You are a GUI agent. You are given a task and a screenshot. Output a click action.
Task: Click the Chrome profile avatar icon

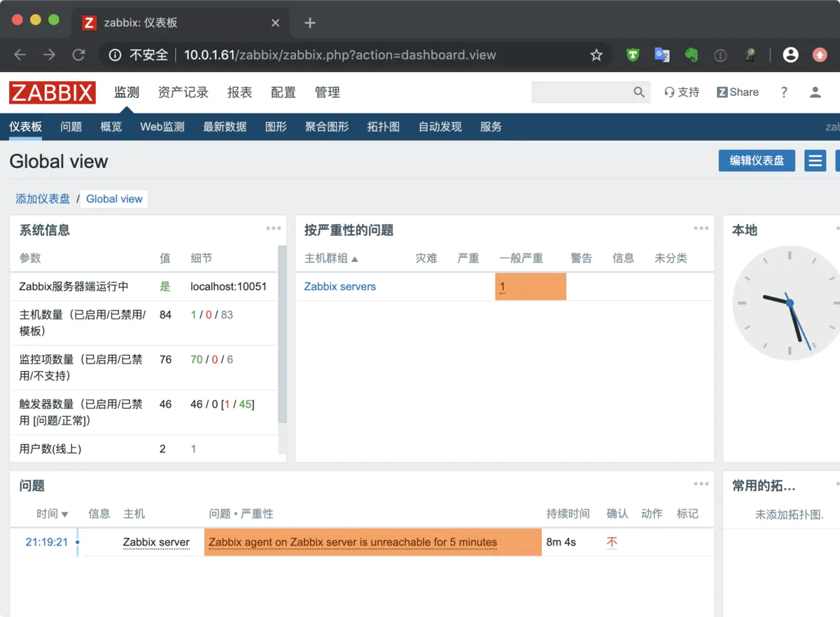tap(790, 55)
